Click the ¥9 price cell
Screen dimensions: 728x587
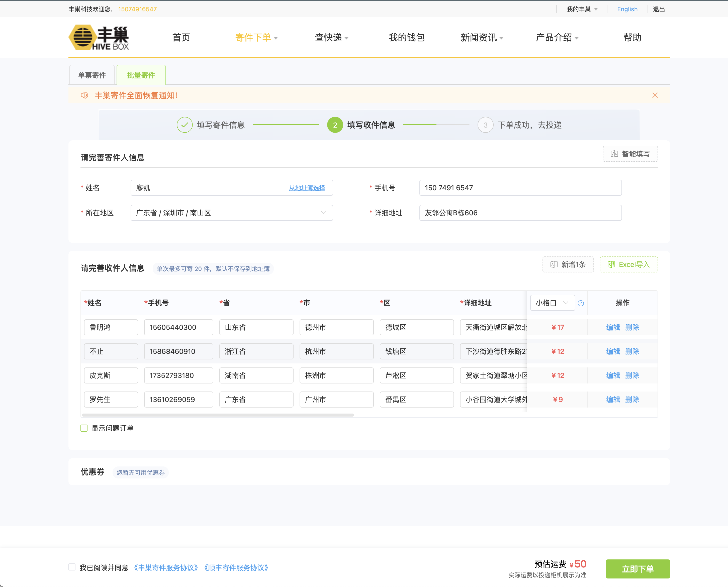pos(557,399)
